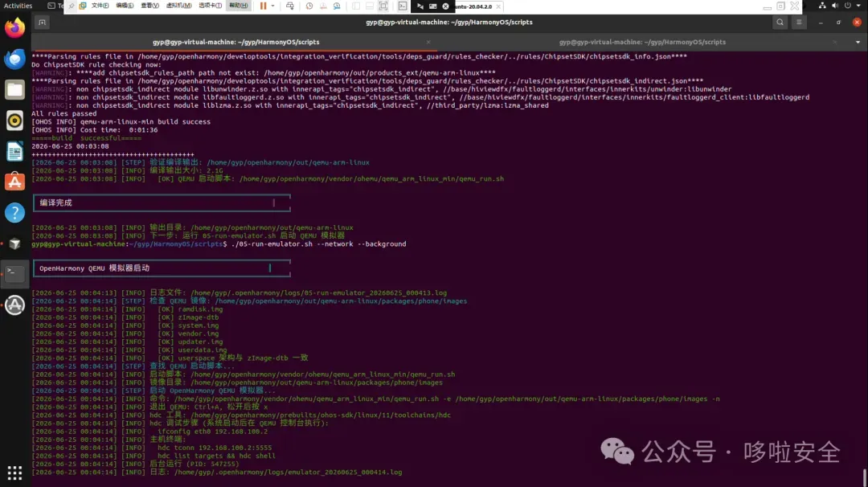Click '[OHOS INFO] qemu-arm-linux-min build success' line
The image size is (868, 487).
tap(121, 122)
